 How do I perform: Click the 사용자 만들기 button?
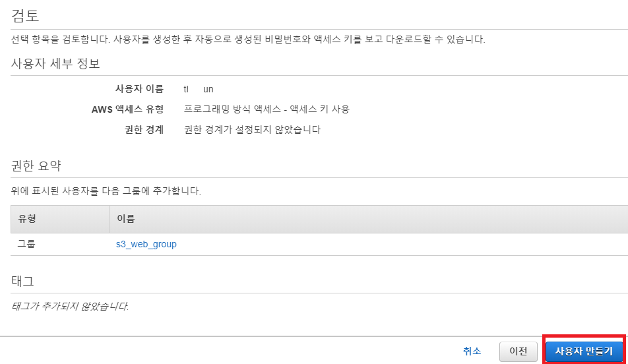[x=584, y=351]
